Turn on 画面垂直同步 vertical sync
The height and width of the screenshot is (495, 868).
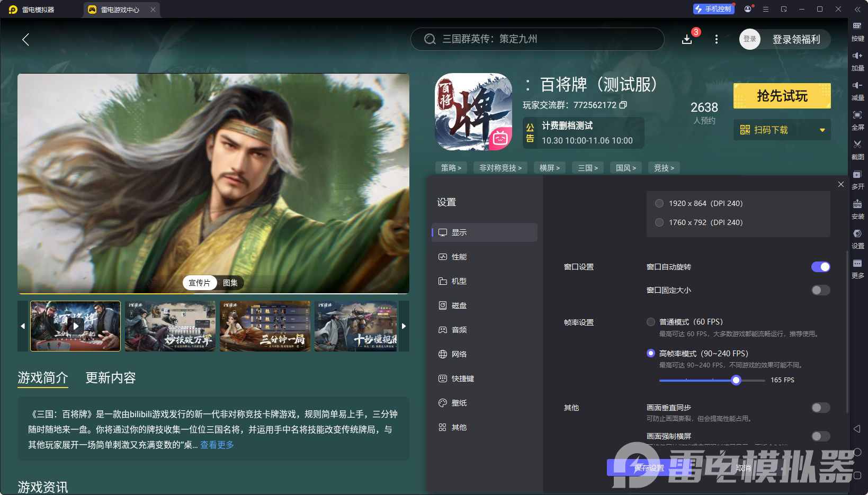820,408
